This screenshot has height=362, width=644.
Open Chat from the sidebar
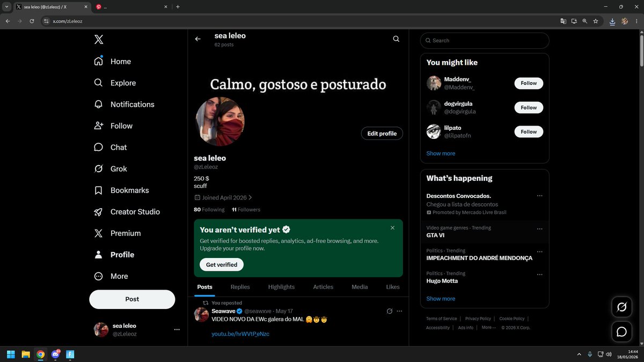[111, 147]
